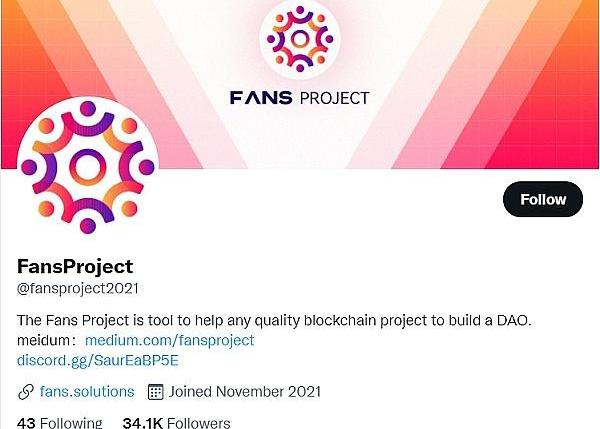The height and width of the screenshot is (429, 600).
Task: Click the word 'Followers' under the profile
Action: (x=199, y=422)
